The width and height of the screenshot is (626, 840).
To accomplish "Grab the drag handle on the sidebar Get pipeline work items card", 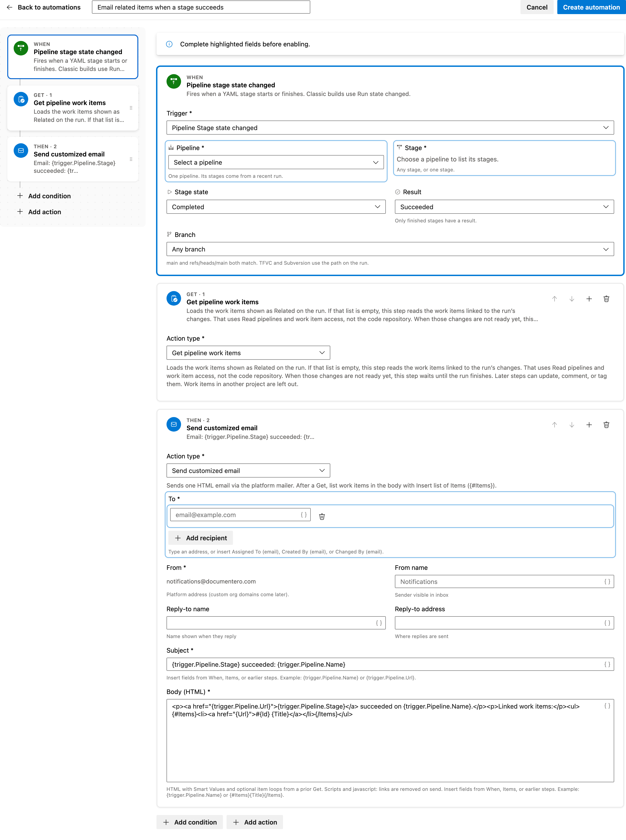I will (131, 108).
